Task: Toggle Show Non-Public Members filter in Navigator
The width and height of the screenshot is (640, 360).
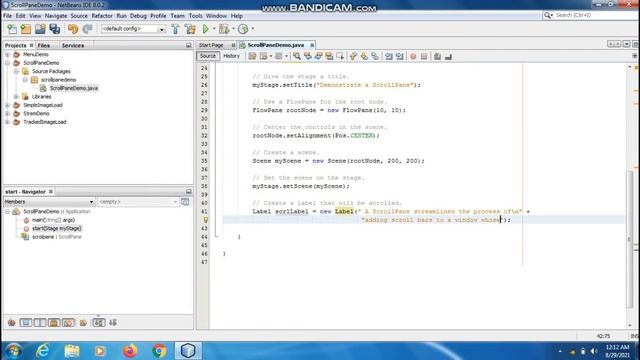Action: pos(54,323)
